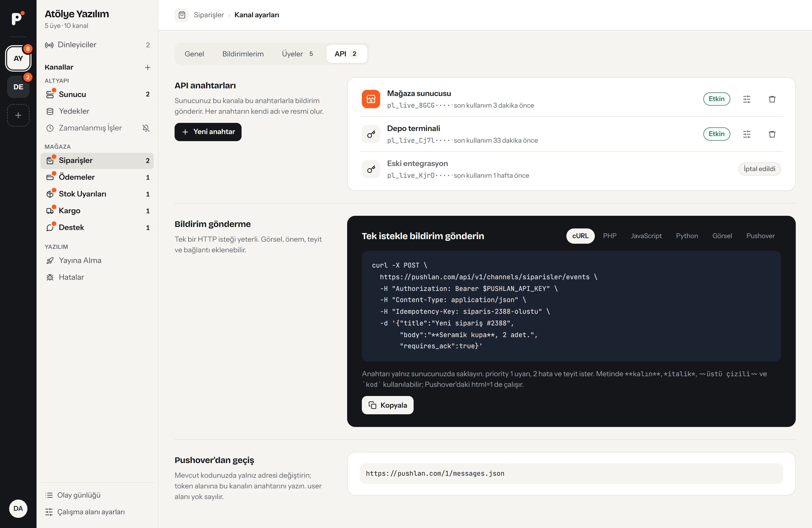Switch to the Bildirimlerim tab
This screenshot has height=528, width=812.
click(243, 54)
